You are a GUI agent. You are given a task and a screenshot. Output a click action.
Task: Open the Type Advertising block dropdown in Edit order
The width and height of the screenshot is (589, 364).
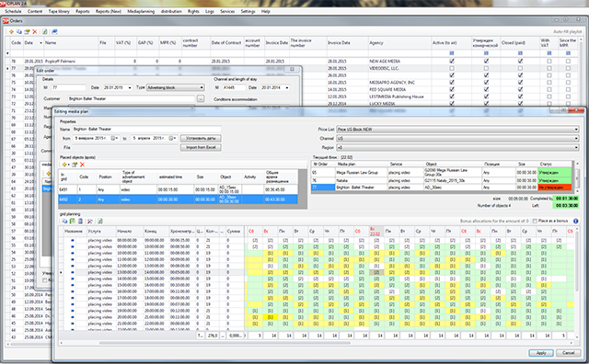point(202,87)
